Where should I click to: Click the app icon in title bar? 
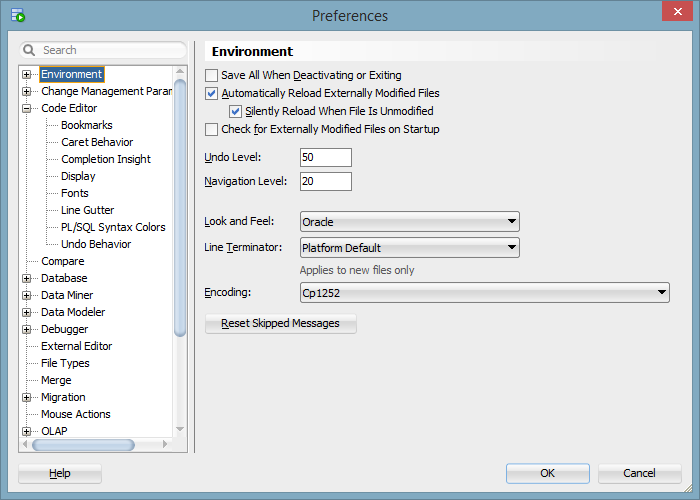17,15
